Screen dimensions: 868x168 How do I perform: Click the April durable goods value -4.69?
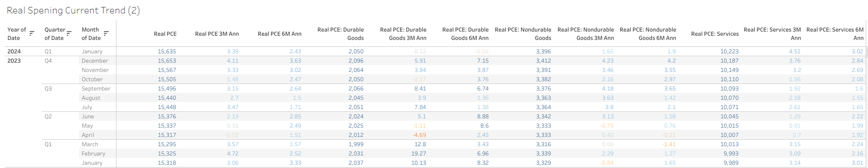419,135
